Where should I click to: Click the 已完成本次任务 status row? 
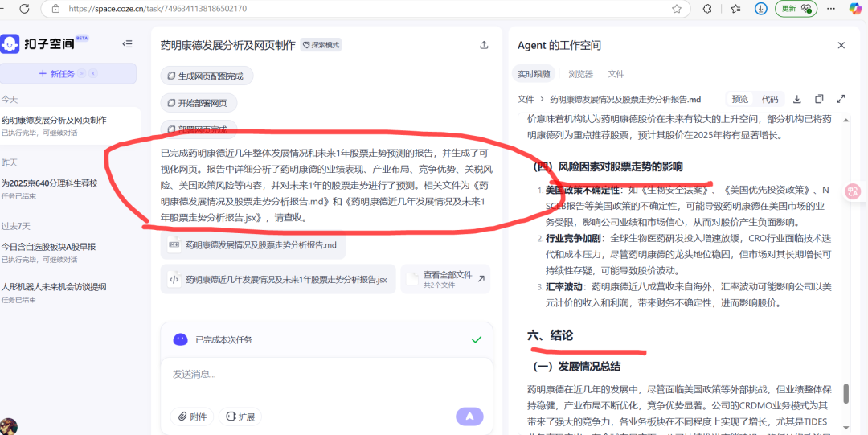coord(326,339)
